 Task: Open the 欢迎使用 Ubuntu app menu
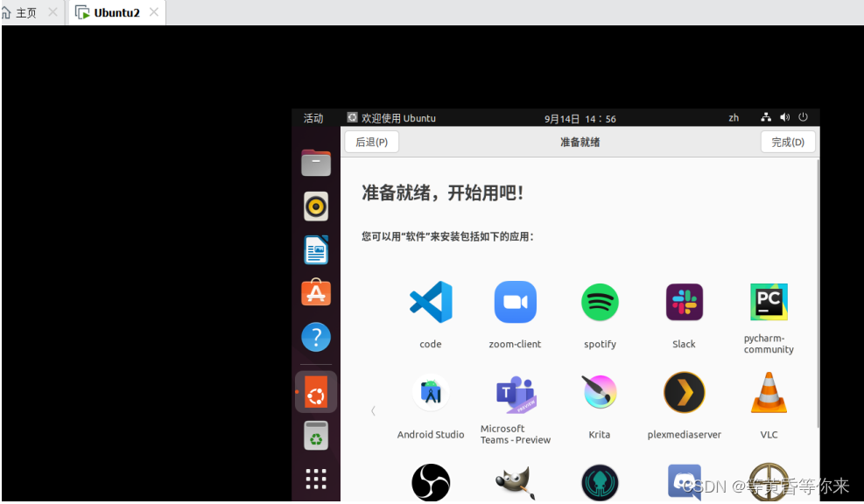click(391, 118)
